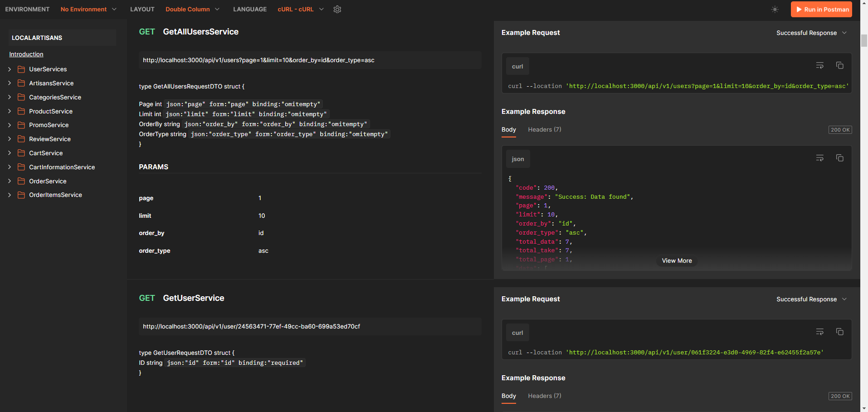Click the OrderItemsService folder icon

[x=21, y=195]
